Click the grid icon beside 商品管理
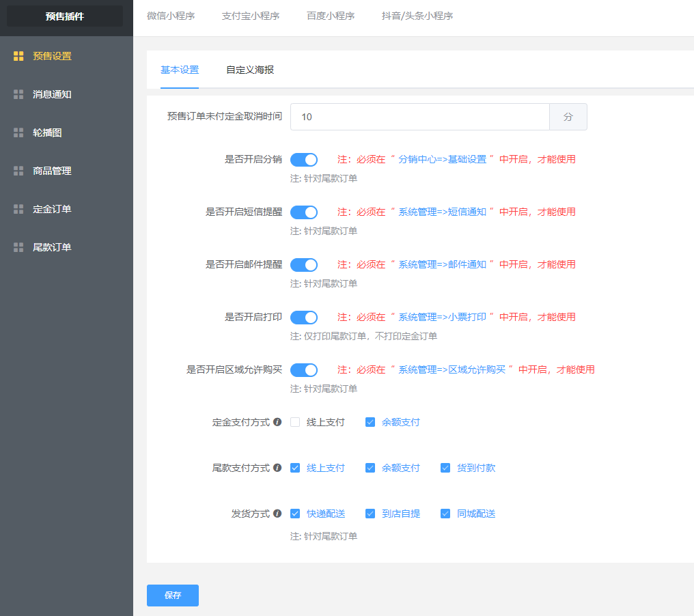This screenshot has width=694, height=616. 18,171
